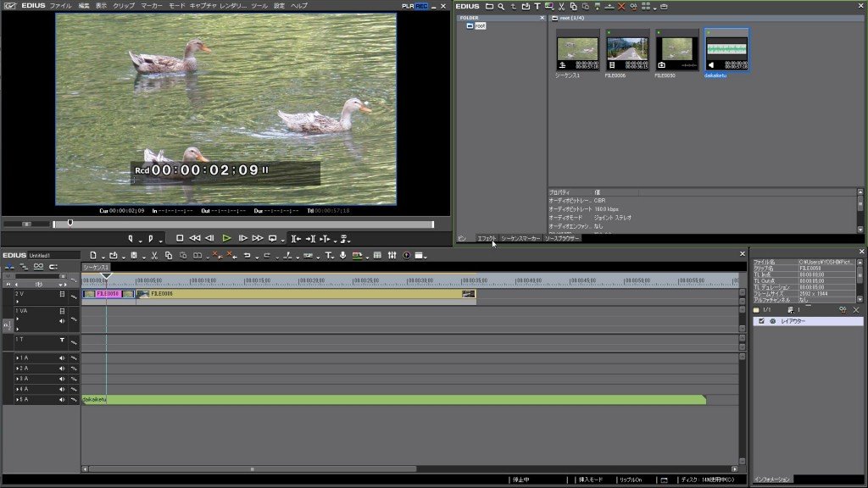Toggle audio mute on the 1 VA track
The width and height of the screenshot is (868, 488).
click(62, 321)
